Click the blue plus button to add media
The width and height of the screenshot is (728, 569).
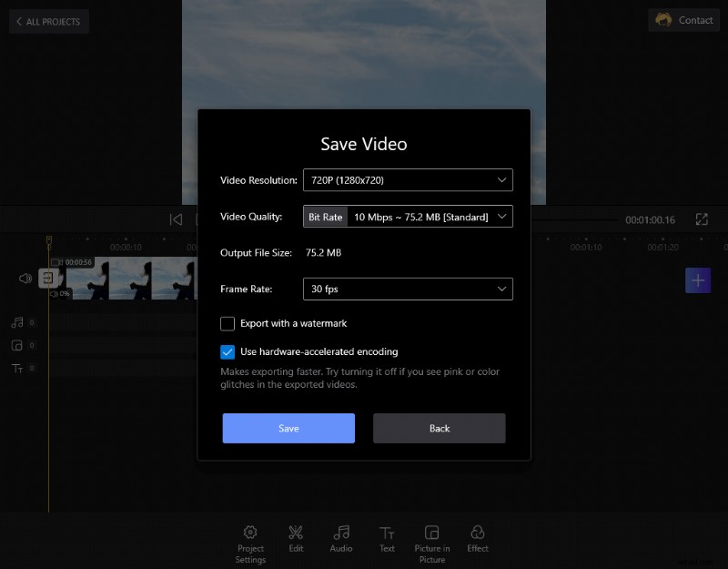click(x=698, y=280)
